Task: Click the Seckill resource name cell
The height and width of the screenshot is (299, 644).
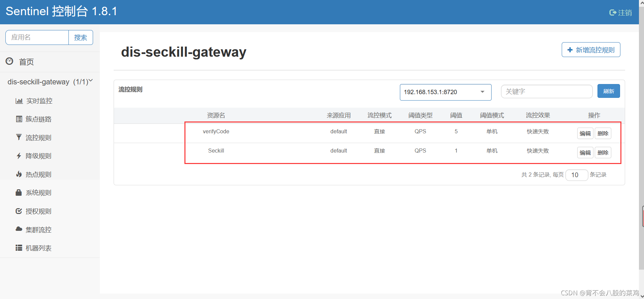Action: pyautogui.click(x=216, y=151)
